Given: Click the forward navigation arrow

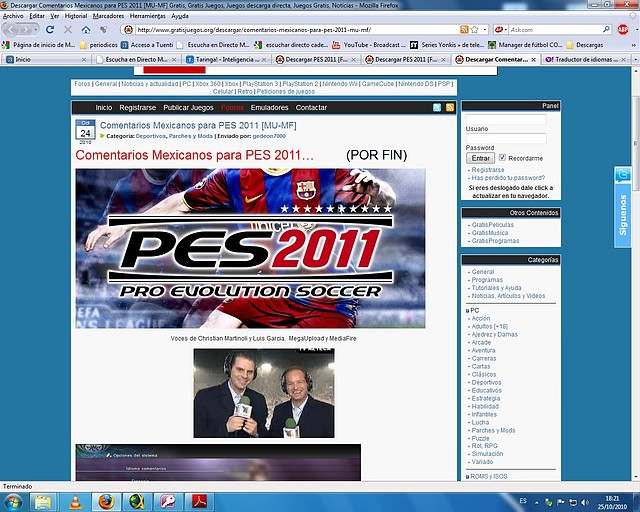Looking at the screenshot, I should (x=26, y=29).
